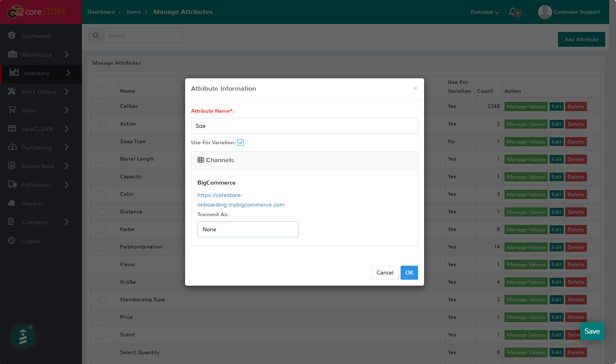The height and width of the screenshot is (364, 616).
Task: Go to Dashboard breadcrumb
Action: pos(101,12)
